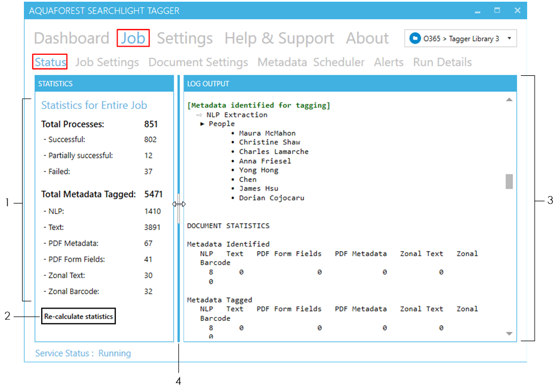Open the Settings section
The height and width of the screenshot is (392, 558).
(x=184, y=39)
